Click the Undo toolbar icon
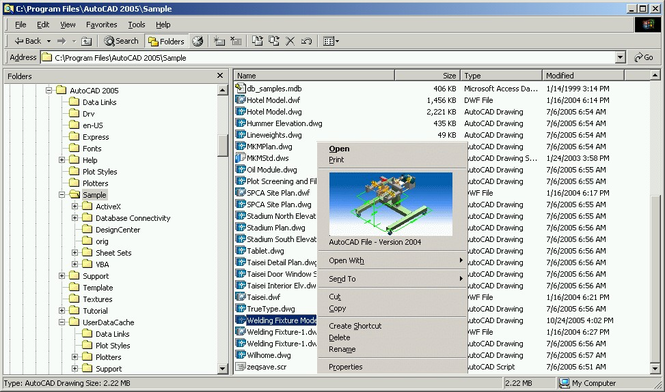This screenshot has width=665, height=392. pos(306,41)
